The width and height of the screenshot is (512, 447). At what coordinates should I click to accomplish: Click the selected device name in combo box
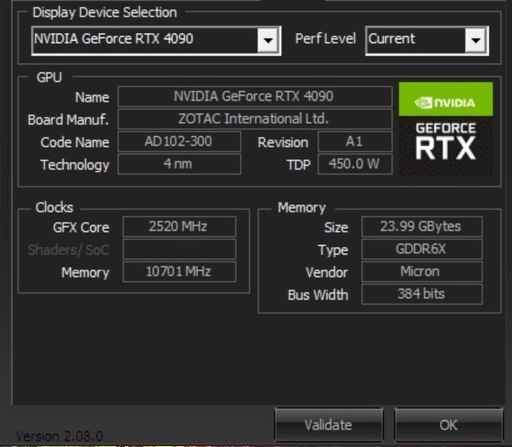click(x=114, y=39)
